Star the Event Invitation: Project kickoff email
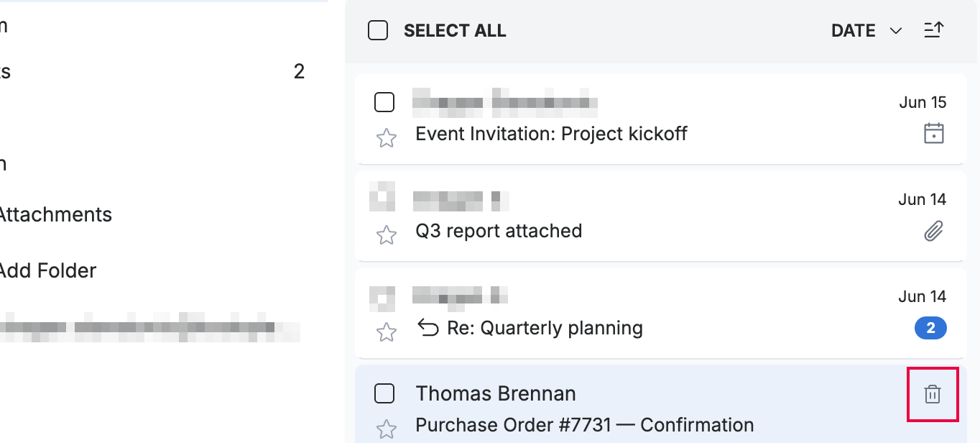 pos(387,138)
